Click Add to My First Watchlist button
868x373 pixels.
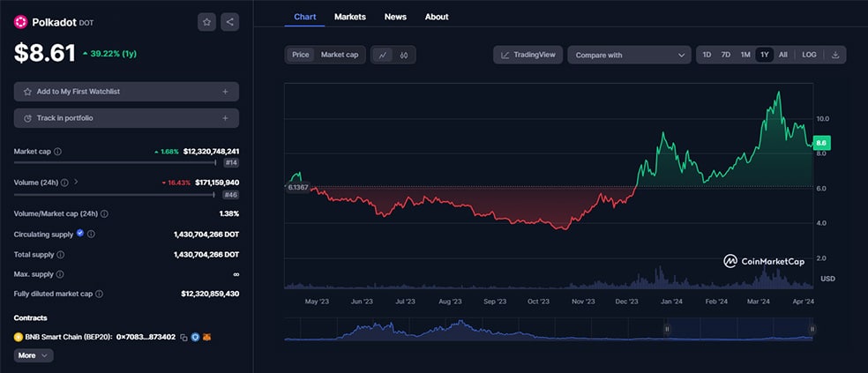point(126,92)
